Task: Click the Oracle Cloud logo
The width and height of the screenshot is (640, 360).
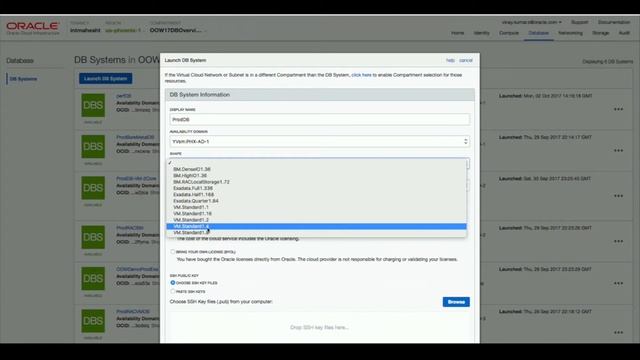Action: tap(33, 28)
